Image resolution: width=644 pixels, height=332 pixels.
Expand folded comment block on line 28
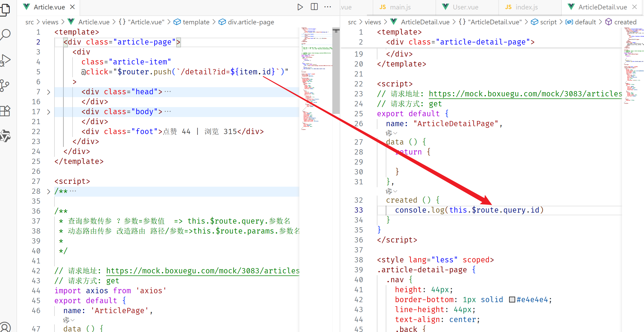point(48,191)
